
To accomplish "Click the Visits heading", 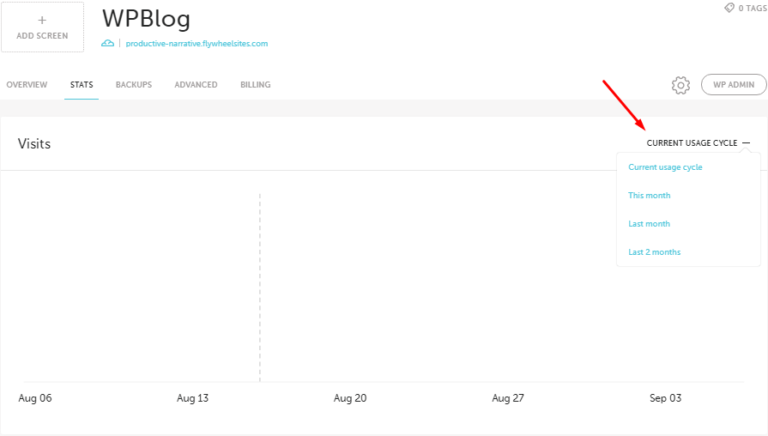I will [34, 144].
